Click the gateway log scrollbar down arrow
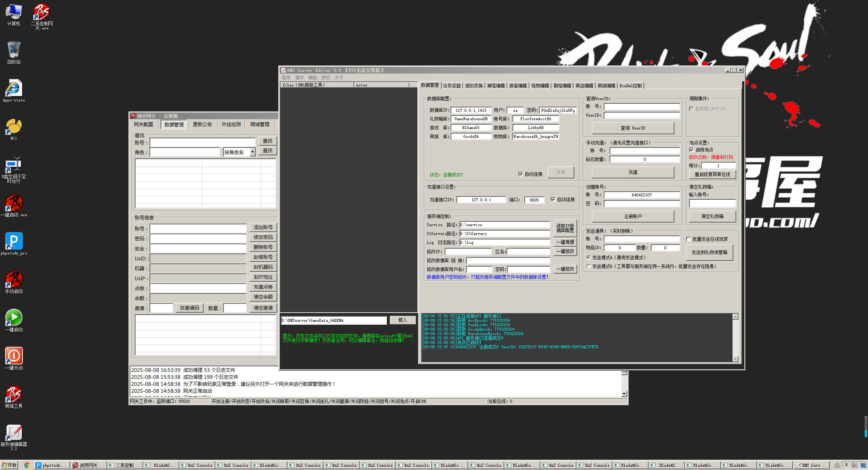 click(624, 394)
